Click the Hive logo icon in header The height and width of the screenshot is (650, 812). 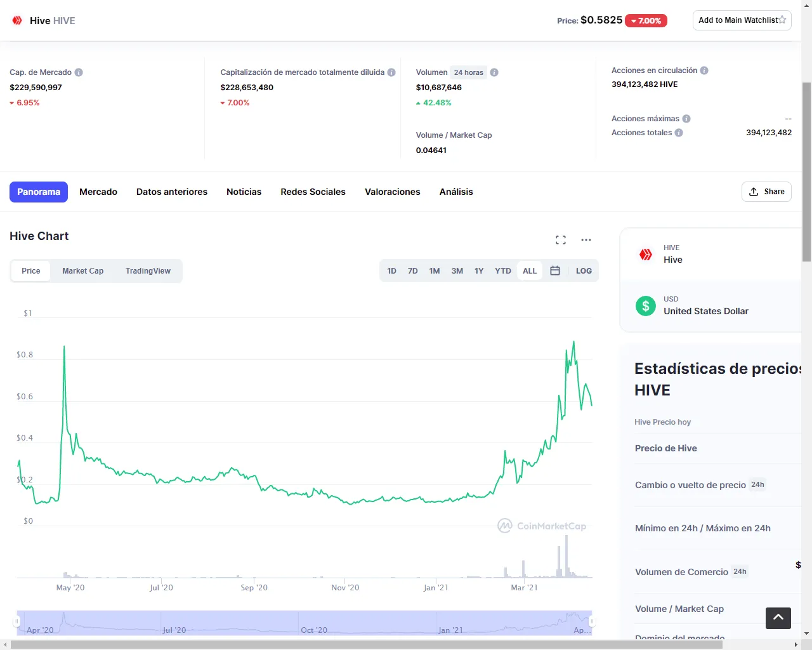click(17, 20)
